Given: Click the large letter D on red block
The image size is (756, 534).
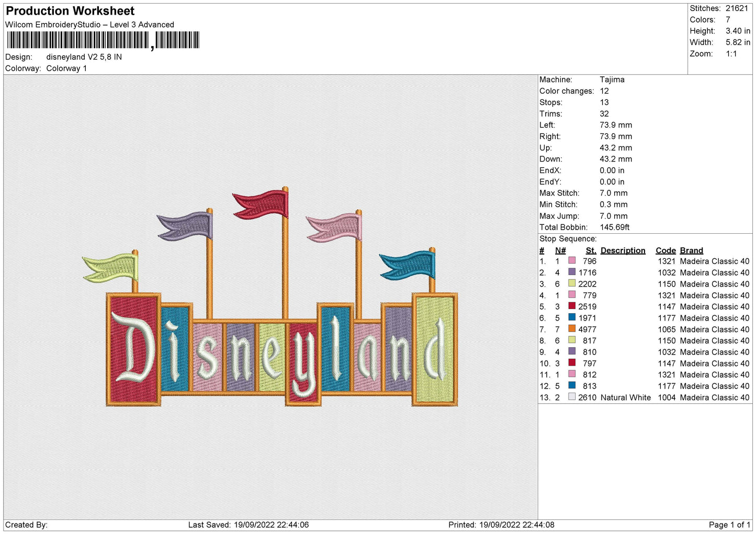Looking at the screenshot, I should point(134,348).
